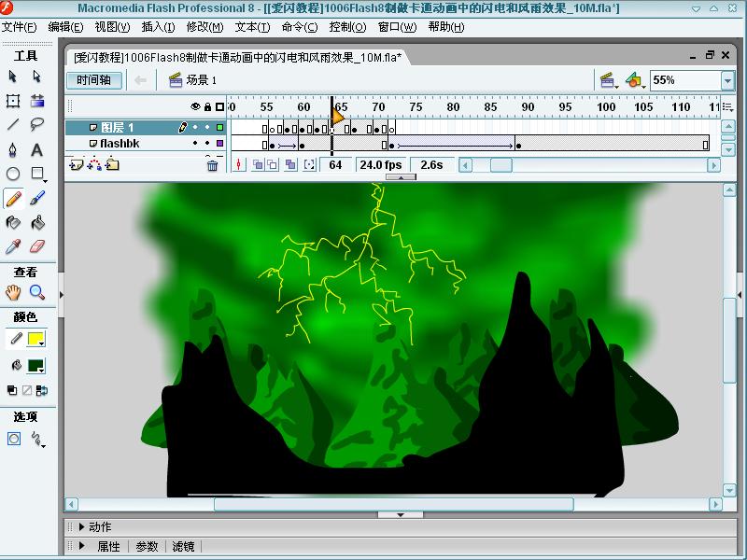Toggle the Onion Skin button

pyautogui.click(x=258, y=165)
